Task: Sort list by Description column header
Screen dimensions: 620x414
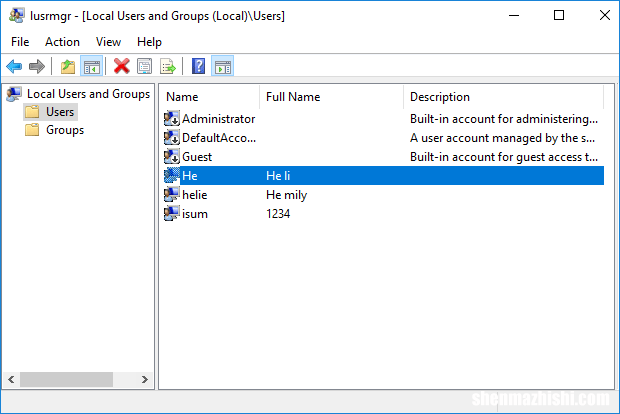Action: click(439, 97)
